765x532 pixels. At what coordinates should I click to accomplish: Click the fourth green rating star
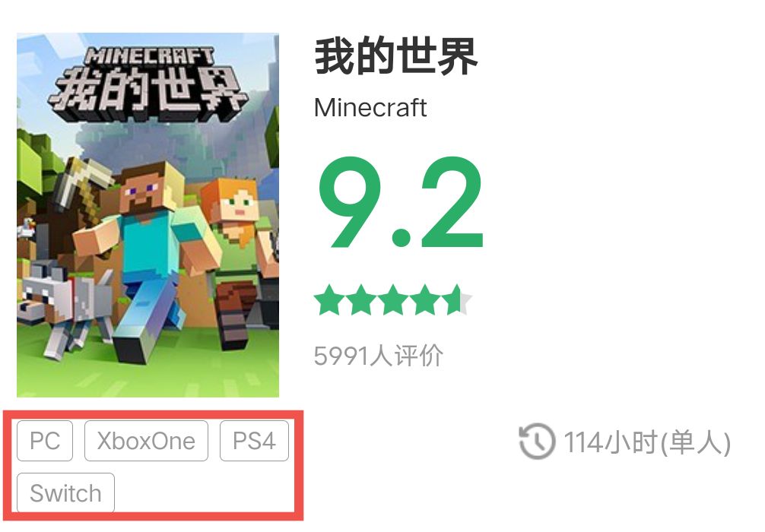coord(425,300)
